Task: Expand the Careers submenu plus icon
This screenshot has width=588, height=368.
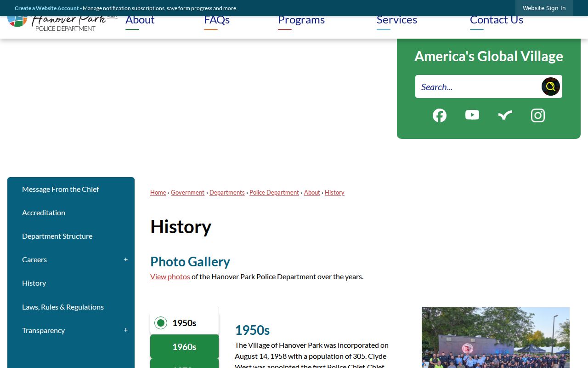Action: 125,259
